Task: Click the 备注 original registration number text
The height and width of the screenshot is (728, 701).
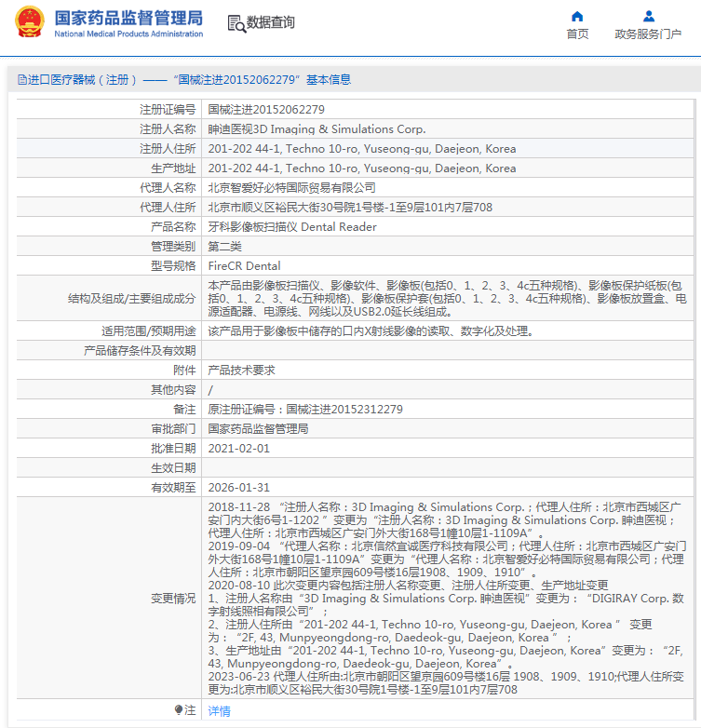Action: point(305,409)
